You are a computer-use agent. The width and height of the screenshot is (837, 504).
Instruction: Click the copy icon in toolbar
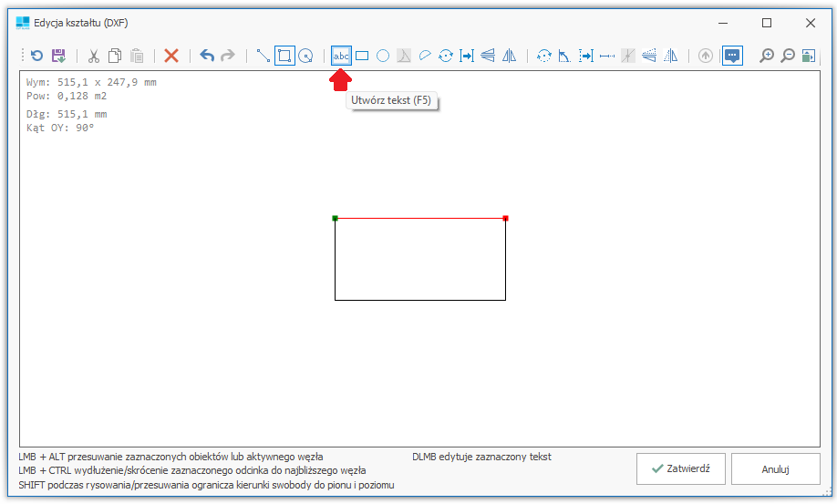pos(115,56)
